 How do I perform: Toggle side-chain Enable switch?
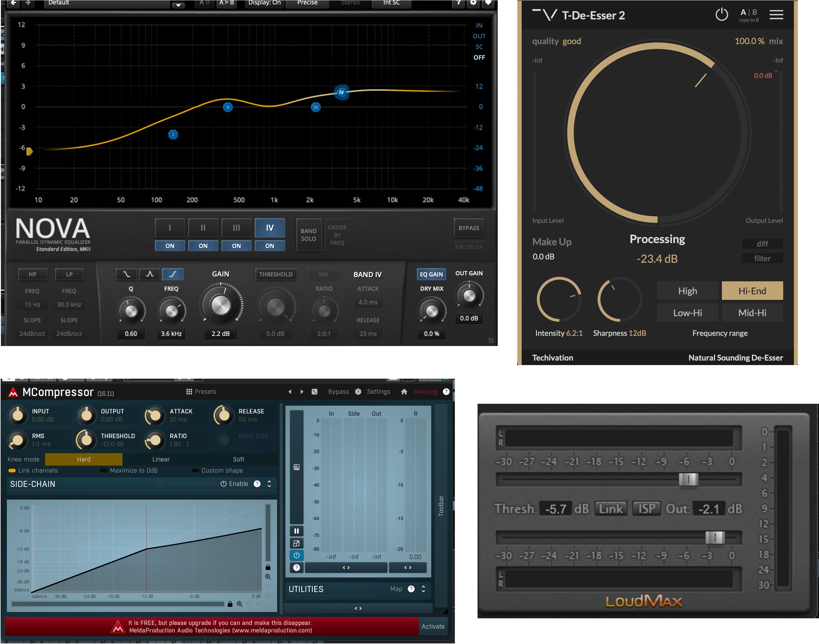click(x=234, y=484)
